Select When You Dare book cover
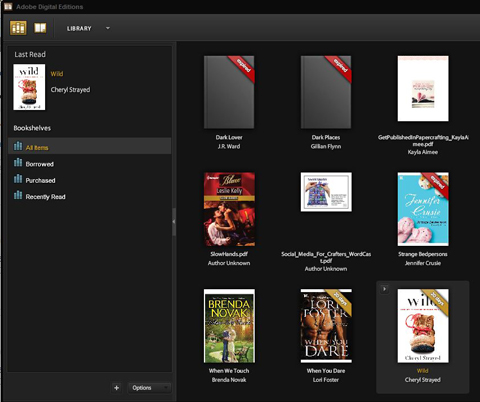Viewport: 480px width, 402px height. point(326,326)
